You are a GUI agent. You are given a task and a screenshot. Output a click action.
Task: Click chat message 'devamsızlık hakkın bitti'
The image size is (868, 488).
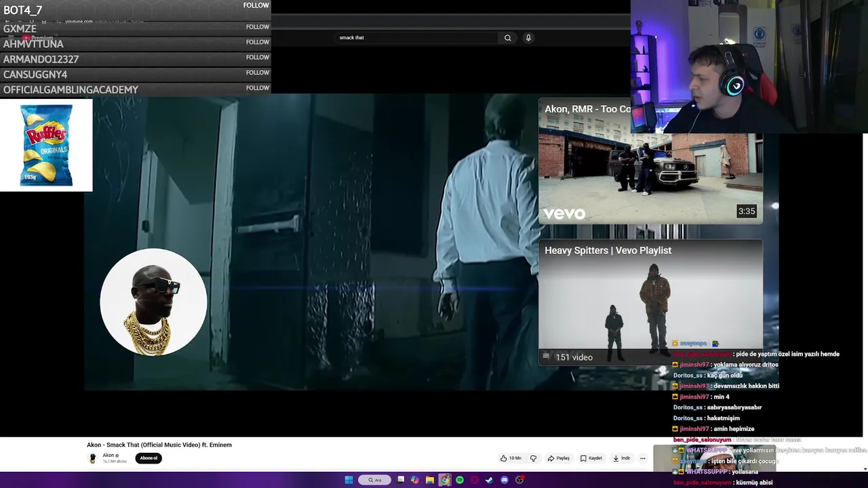(747, 386)
